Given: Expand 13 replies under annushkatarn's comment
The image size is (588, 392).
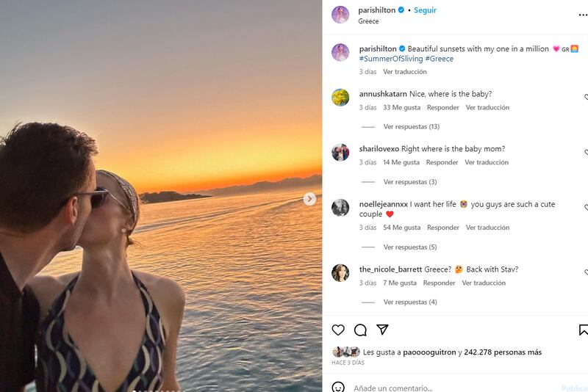Looking at the screenshot, I should click(411, 126).
